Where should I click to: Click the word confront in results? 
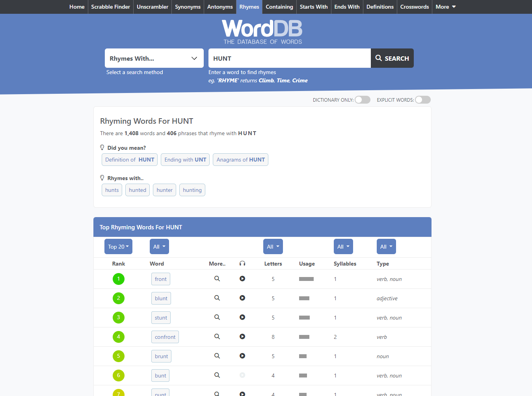(x=165, y=337)
